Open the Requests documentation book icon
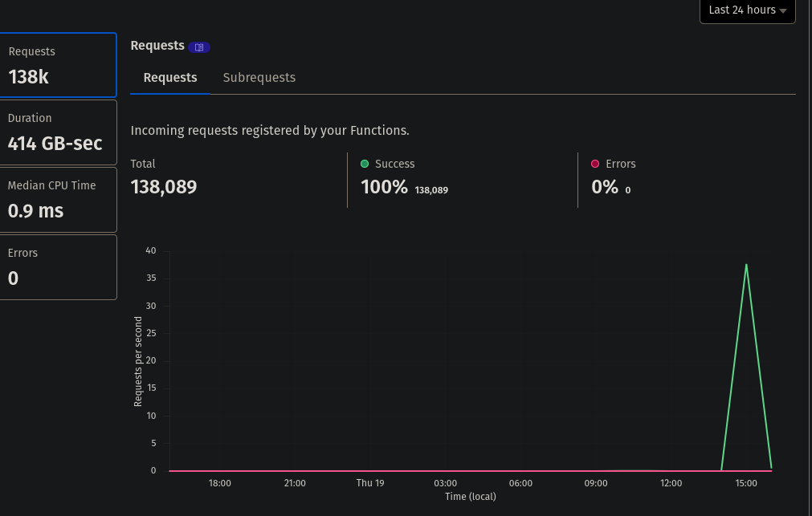Viewport: 812px width, 516px height. (199, 47)
